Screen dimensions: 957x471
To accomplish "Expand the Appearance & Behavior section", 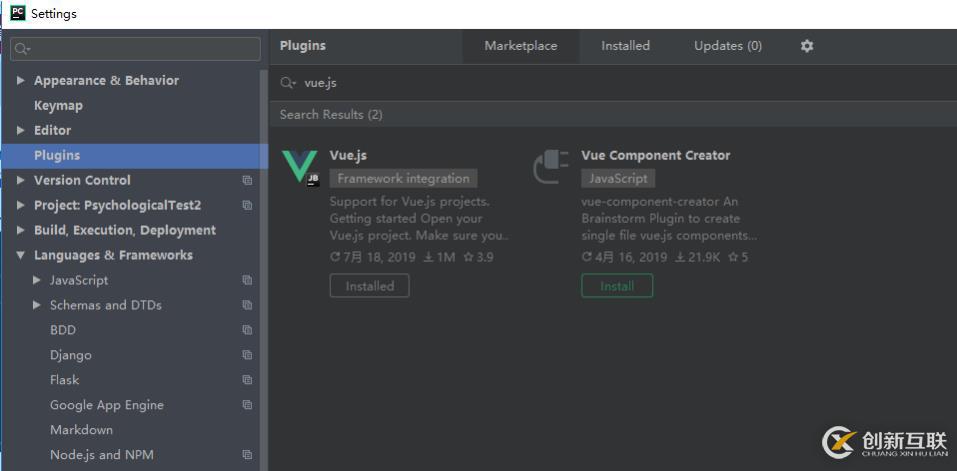I will coord(21,81).
